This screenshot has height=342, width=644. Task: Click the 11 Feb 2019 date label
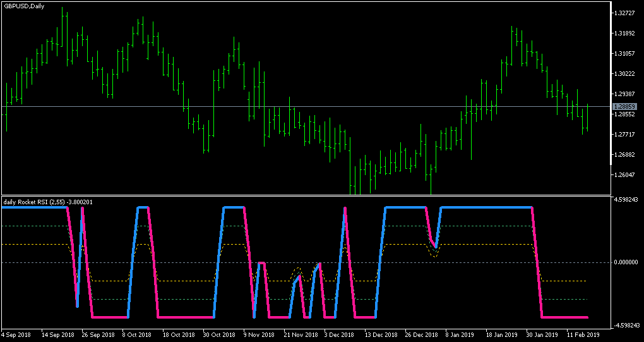583,334
